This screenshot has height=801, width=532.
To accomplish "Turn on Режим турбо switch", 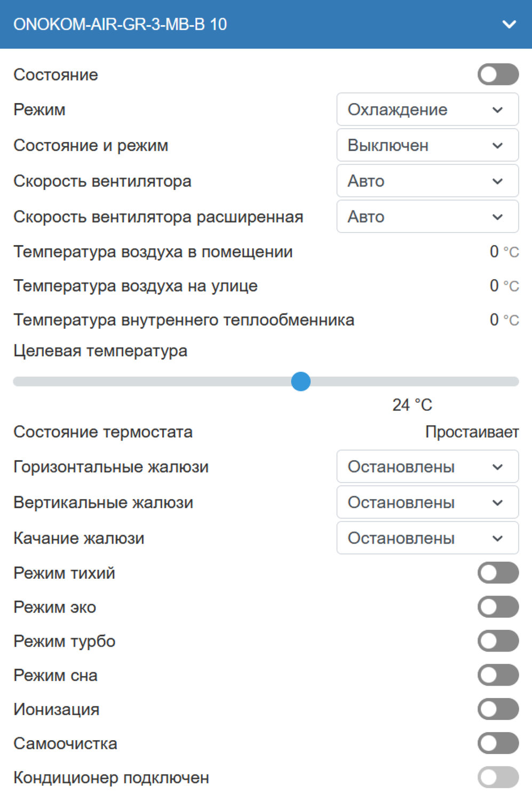I will (x=498, y=641).
